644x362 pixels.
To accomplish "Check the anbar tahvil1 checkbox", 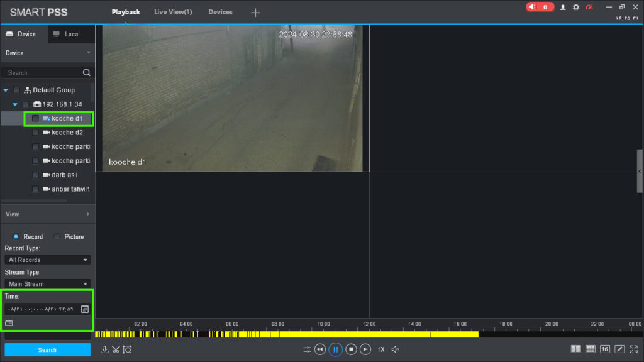I will pyautogui.click(x=35, y=189).
